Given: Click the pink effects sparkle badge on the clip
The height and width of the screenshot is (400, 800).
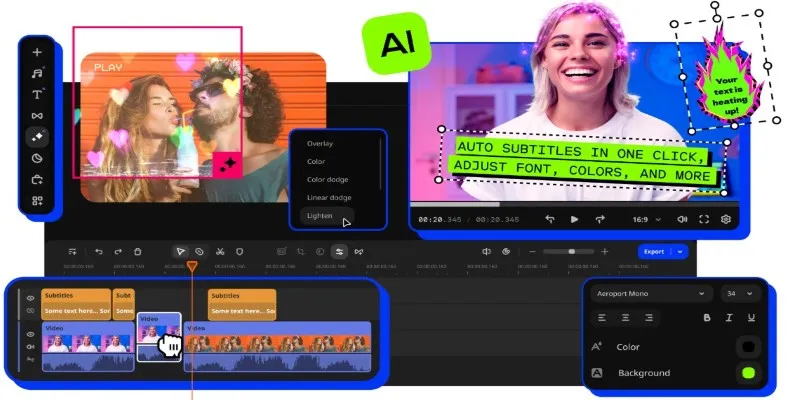Looking at the screenshot, I should 227,164.
